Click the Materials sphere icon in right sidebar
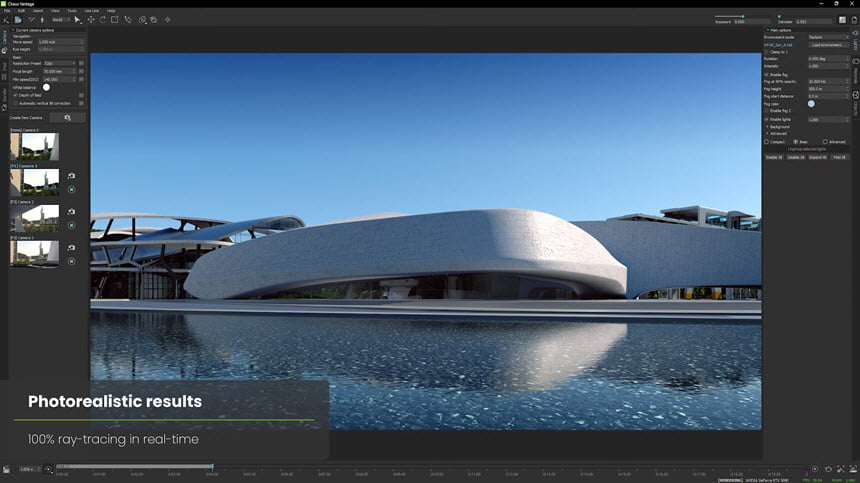 [x=856, y=61]
